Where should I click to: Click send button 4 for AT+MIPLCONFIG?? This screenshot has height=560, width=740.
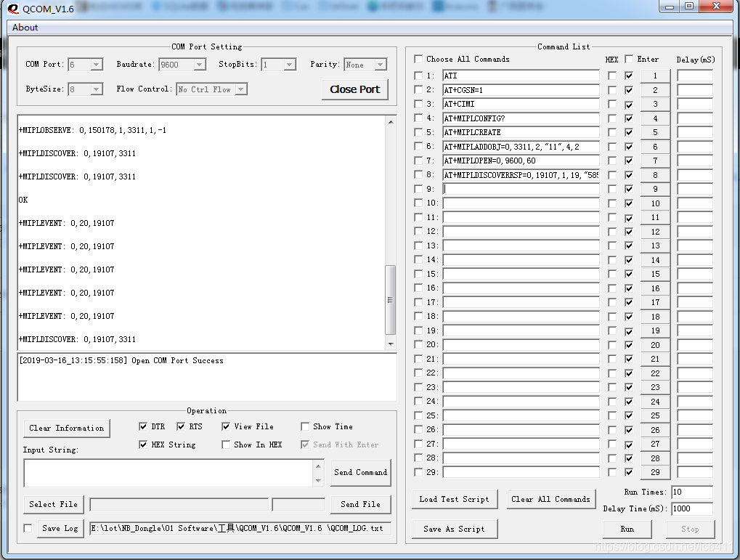click(655, 118)
